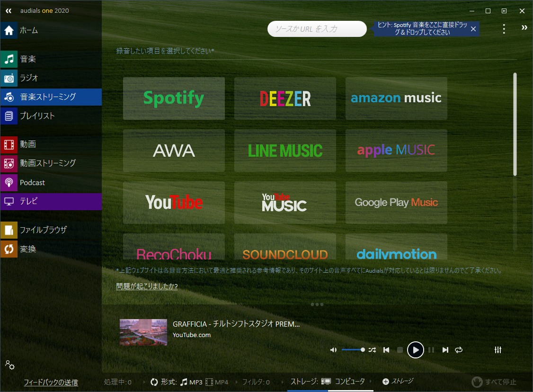Toggle shuffle playback
The width and height of the screenshot is (533, 392).
(x=372, y=350)
